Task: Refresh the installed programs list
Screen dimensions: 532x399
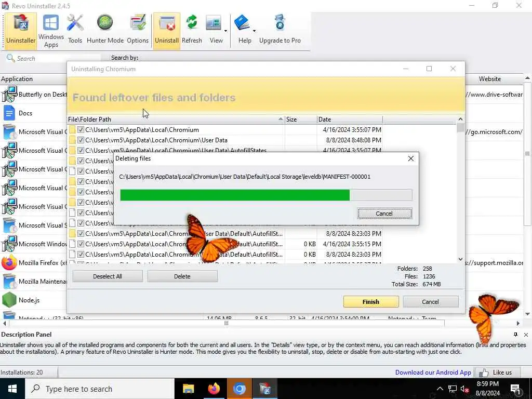Action: 192,30
